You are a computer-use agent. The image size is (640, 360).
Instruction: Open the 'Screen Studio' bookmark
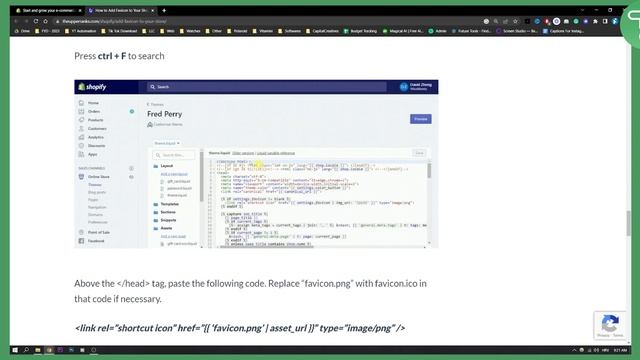pos(517,31)
